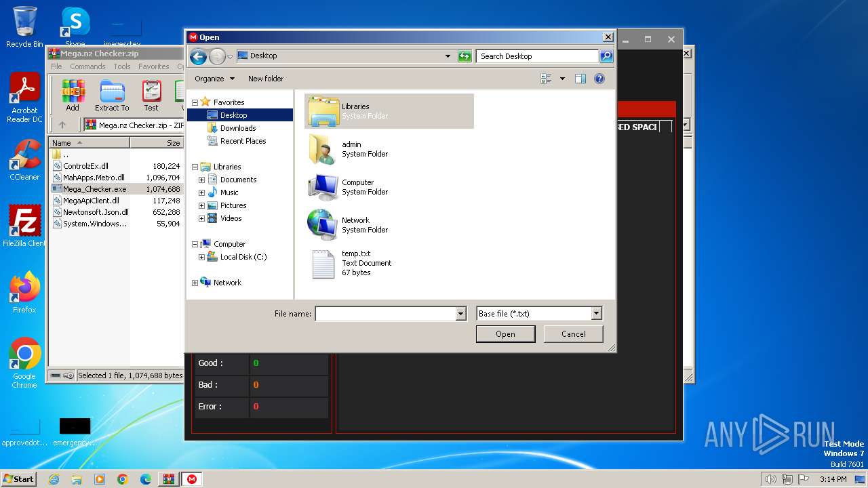Open WinRAR Favorites menu

point(154,66)
